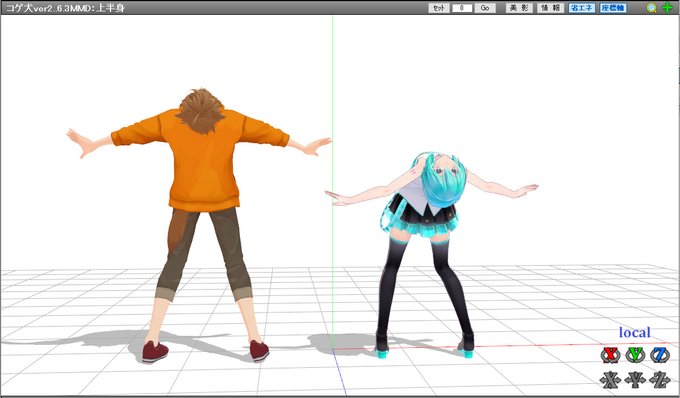Click the gray X move handle
This screenshot has width=680, height=398.
click(610, 379)
